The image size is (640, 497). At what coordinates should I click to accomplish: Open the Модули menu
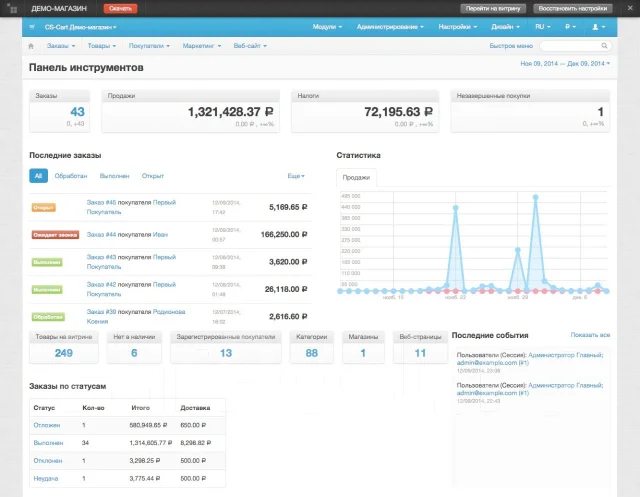tap(327, 27)
